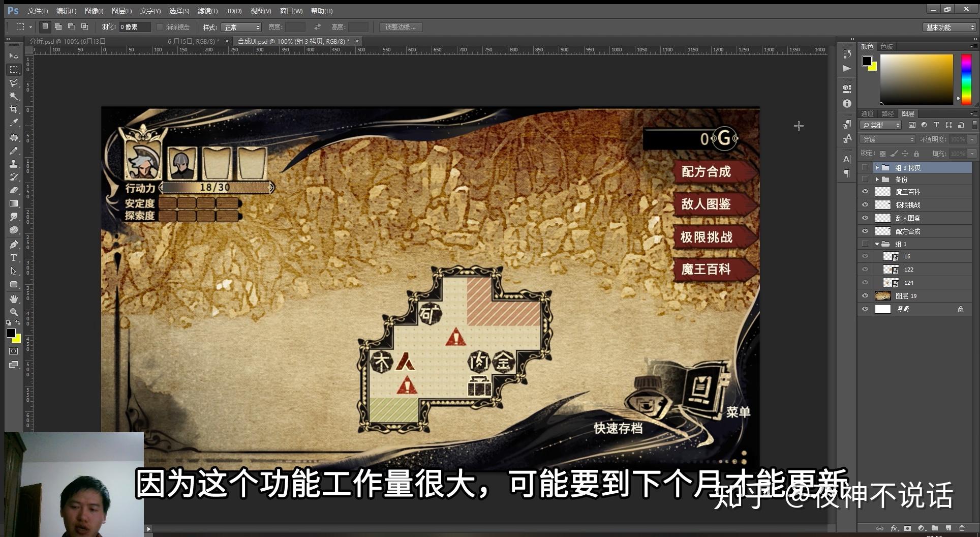Open the Info panel icon

point(847,103)
